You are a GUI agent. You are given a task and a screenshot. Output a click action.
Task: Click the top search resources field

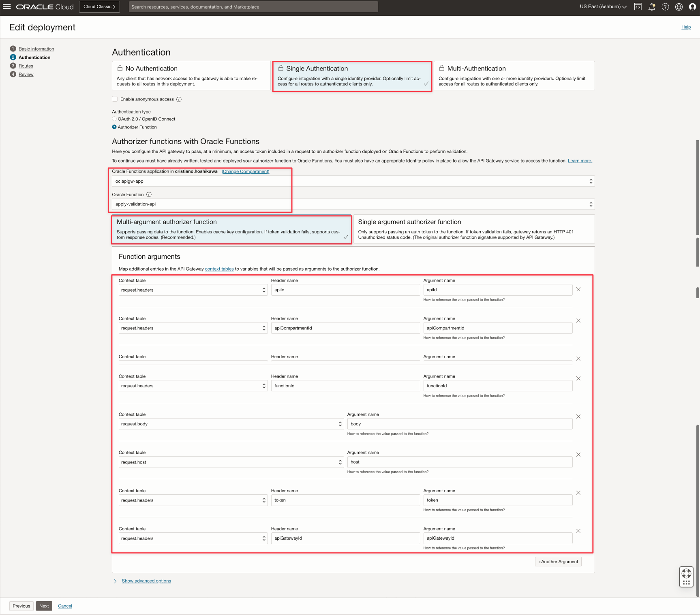point(253,7)
